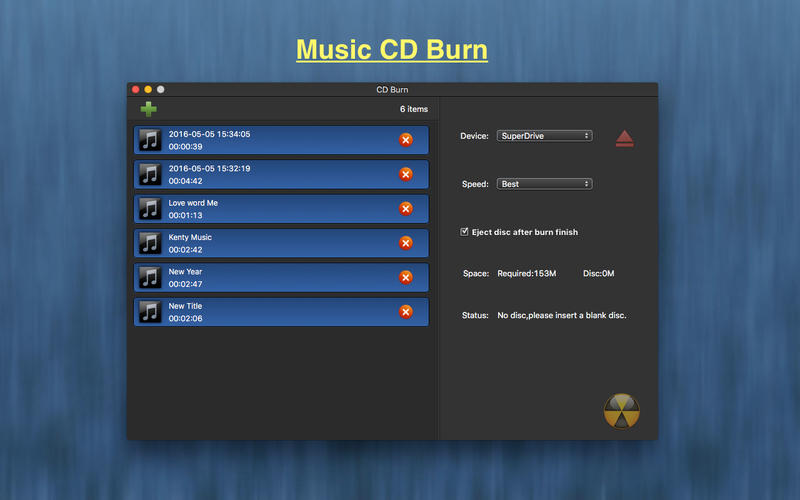The width and height of the screenshot is (800, 500).
Task: Toggle Eject disc after burn finish checkbox
Action: click(464, 232)
